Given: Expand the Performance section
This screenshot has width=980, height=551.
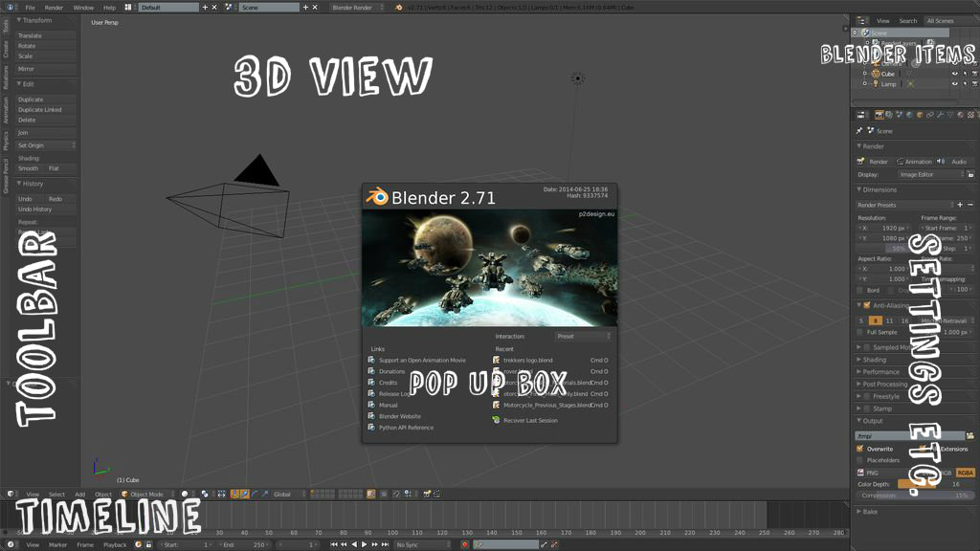Looking at the screenshot, I should point(879,372).
